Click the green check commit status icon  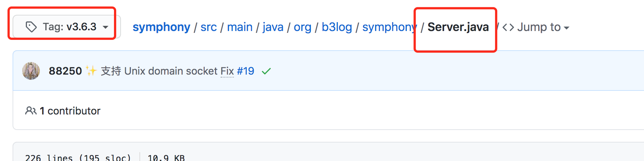pos(266,71)
